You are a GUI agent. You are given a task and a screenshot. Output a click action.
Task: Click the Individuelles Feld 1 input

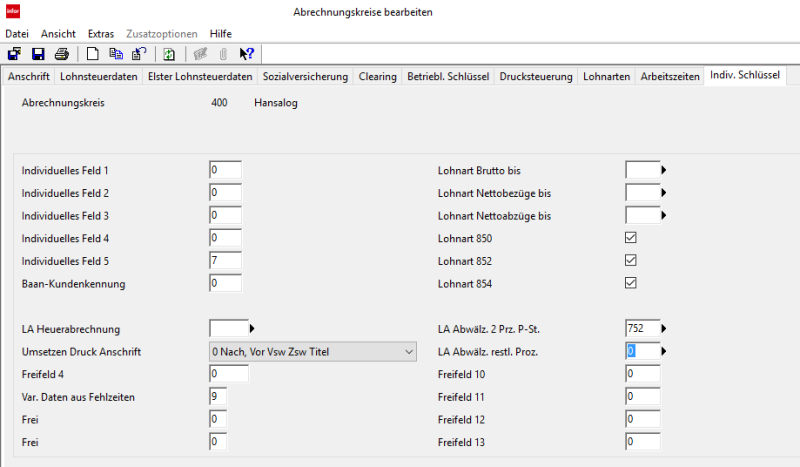tap(225, 170)
